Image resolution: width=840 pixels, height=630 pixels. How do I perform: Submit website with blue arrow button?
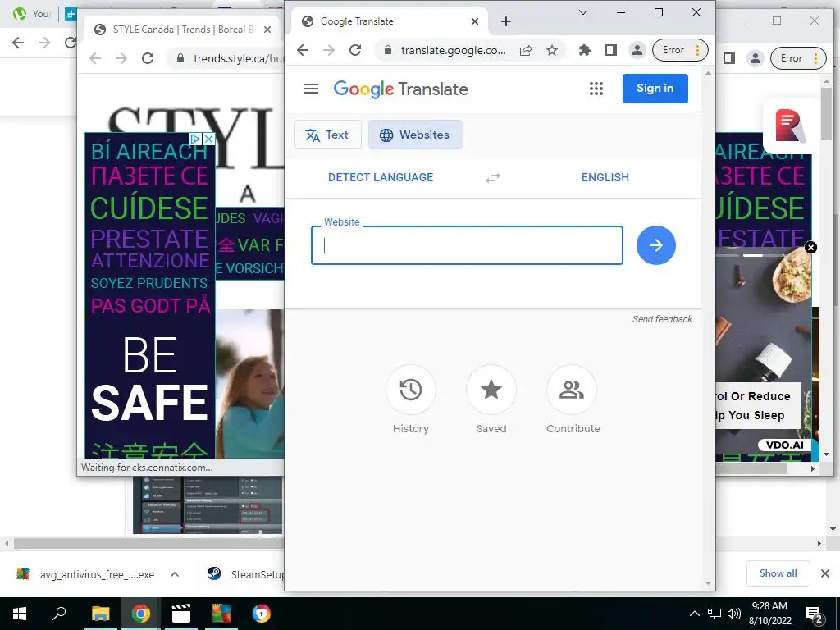tap(655, 244)
